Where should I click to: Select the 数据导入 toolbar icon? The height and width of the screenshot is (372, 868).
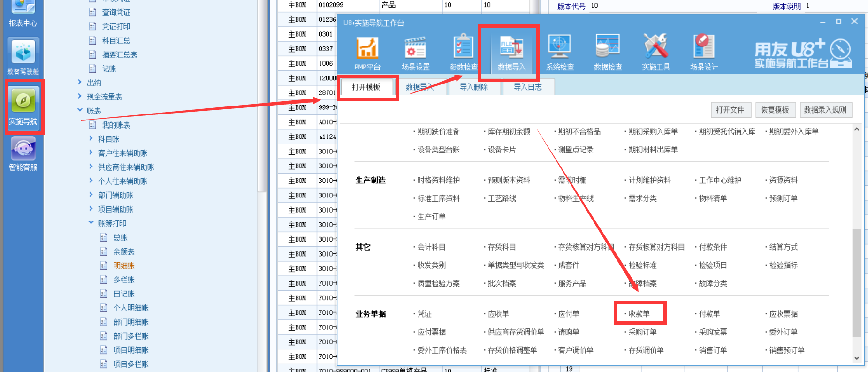point(511,53)
